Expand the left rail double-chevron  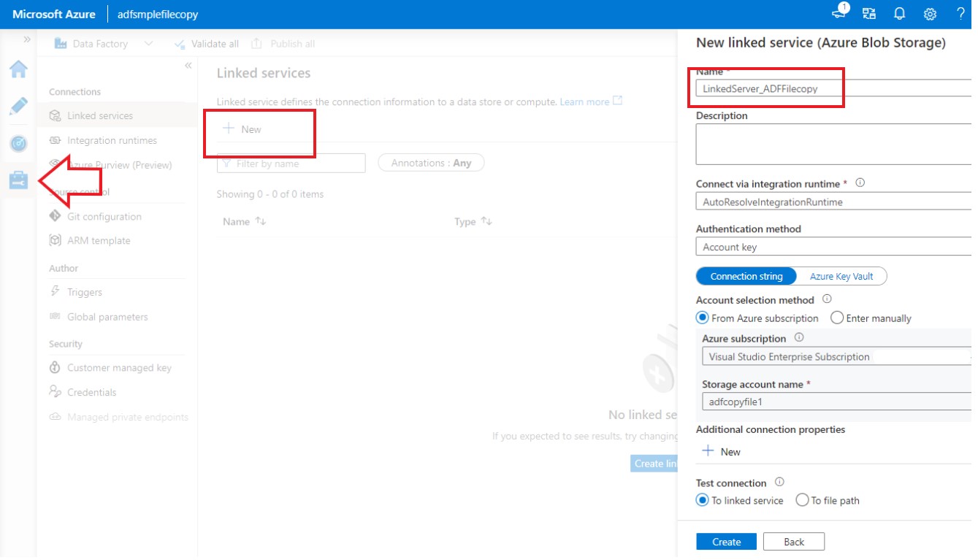(x=27, y=39)
